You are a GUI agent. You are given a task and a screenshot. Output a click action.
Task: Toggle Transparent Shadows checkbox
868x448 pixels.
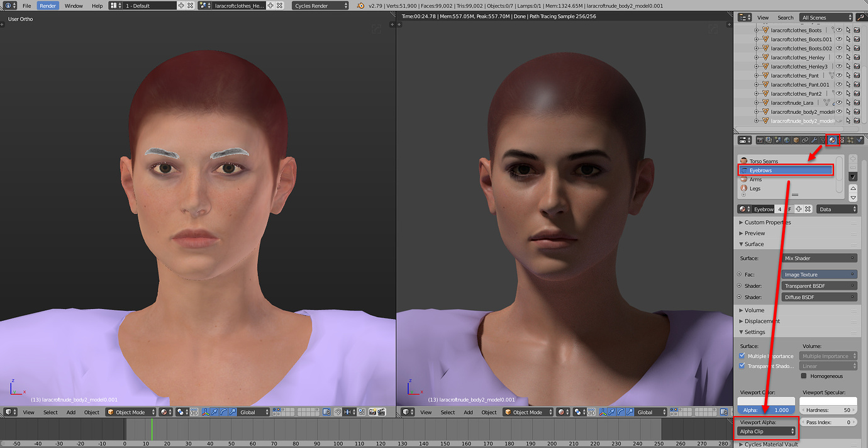(x=742, y=366)
